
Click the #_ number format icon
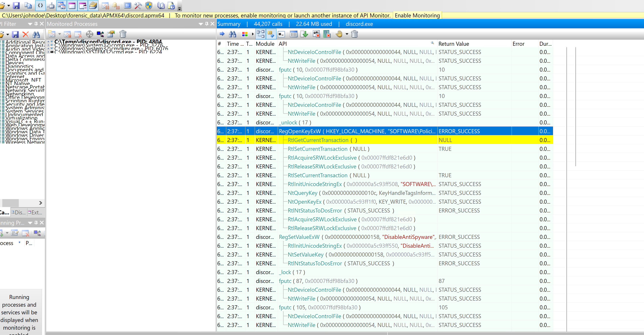[281, 34]
